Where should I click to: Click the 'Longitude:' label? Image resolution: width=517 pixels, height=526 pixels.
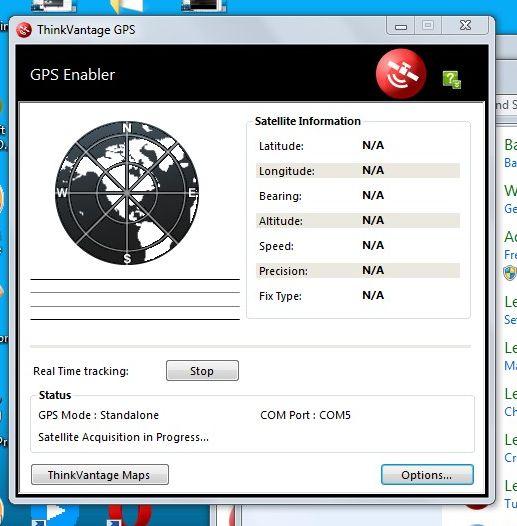287,171
